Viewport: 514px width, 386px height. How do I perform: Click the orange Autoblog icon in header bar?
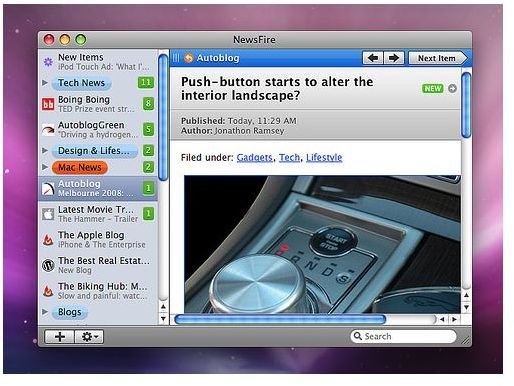(188, 58)
